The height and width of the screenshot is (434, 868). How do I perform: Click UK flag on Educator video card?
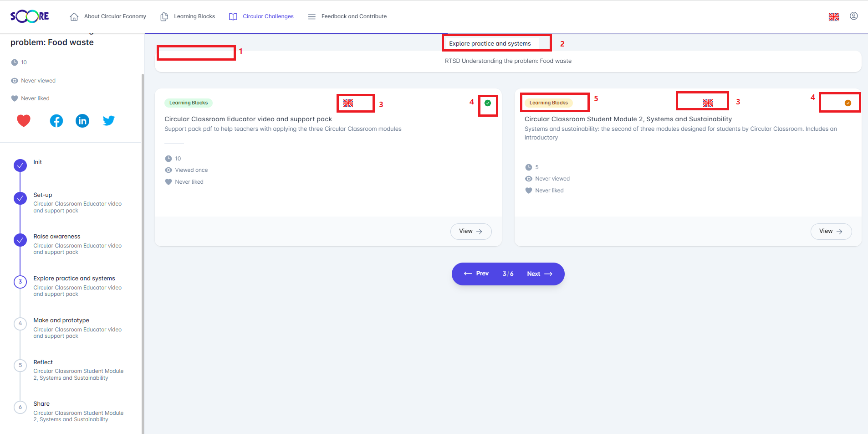click(x=348, y=103)
